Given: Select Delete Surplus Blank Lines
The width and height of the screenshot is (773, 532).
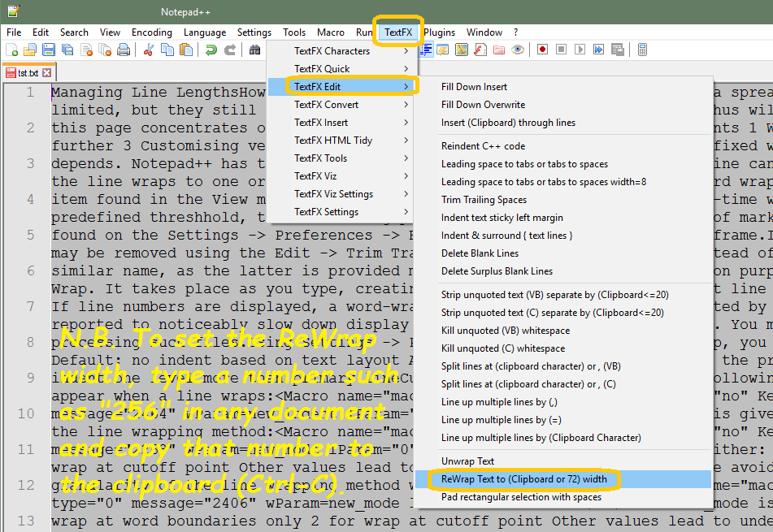Looking at the screenshot, I should [x=563, y=271].
